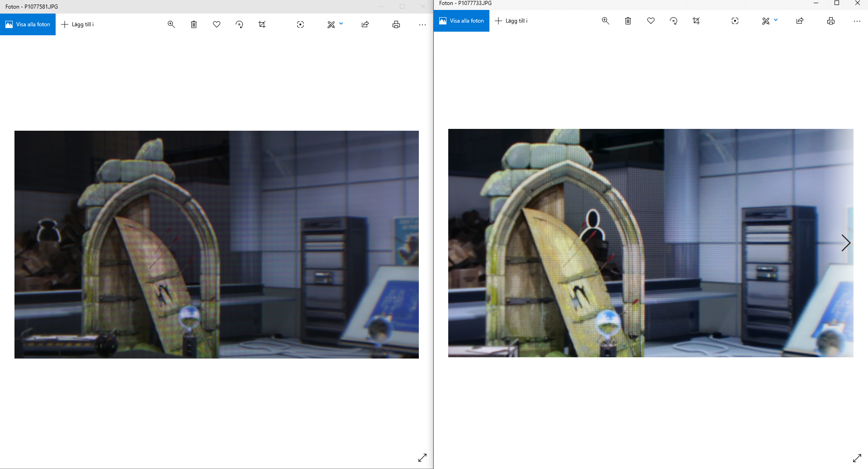Viewport: 868px width, 469px height.
Task: Click 'Visa alla foton' in the left window
Action: coord(28,24)
